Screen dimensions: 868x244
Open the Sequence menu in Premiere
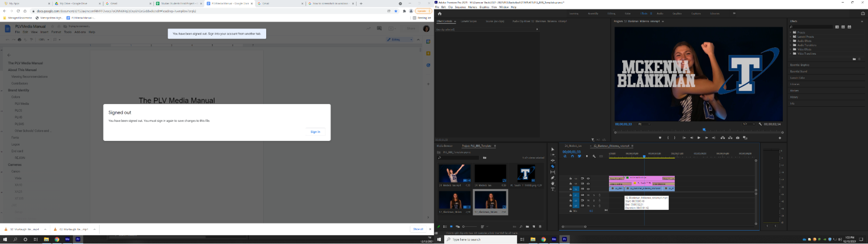pyautogui.click(x=460, y=7)
